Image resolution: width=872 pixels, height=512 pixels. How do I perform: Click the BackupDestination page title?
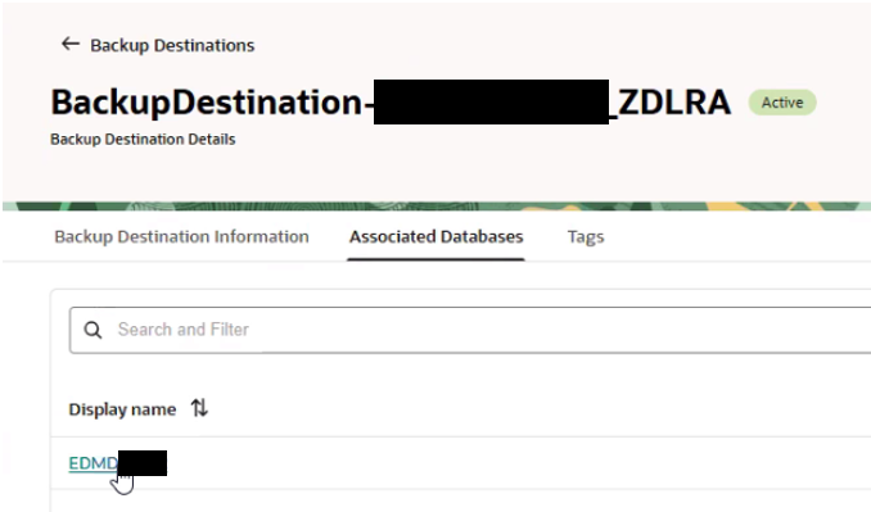(x=205, y=102)
